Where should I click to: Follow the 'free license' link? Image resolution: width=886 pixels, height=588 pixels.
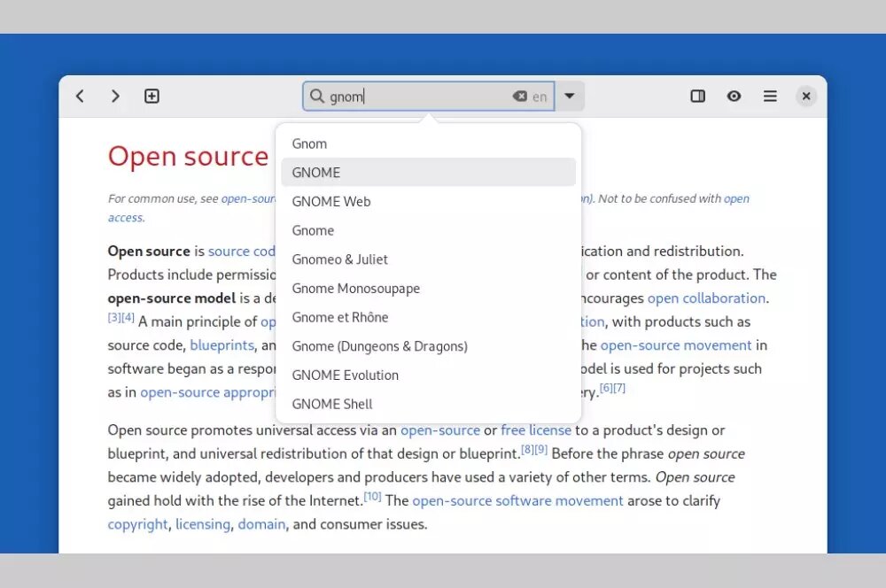(536, 430)
